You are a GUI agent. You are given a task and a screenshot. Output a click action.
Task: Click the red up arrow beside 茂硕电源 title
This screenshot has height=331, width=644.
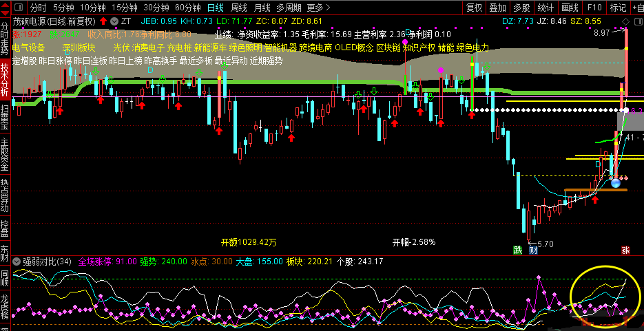[x=103, y=21]
